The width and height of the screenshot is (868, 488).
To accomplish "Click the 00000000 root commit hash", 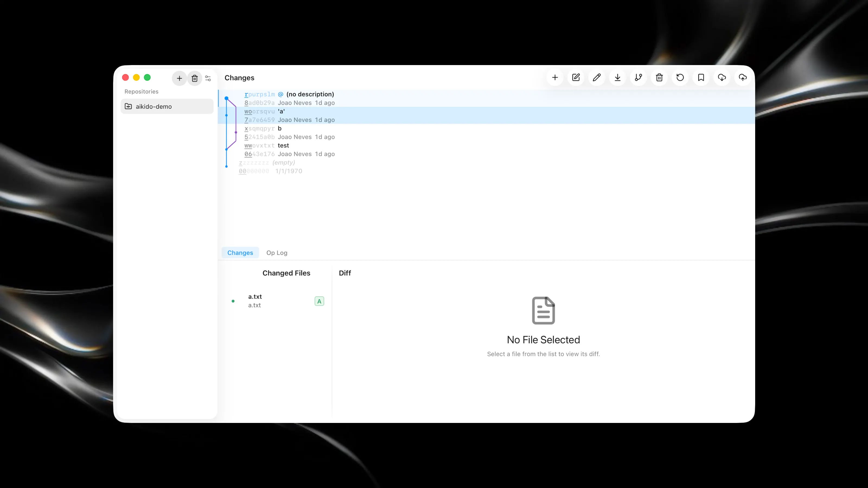I will pos(254,171).
